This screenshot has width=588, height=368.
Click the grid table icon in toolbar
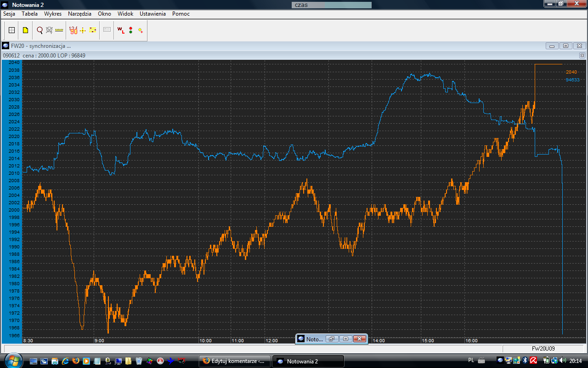12,30
